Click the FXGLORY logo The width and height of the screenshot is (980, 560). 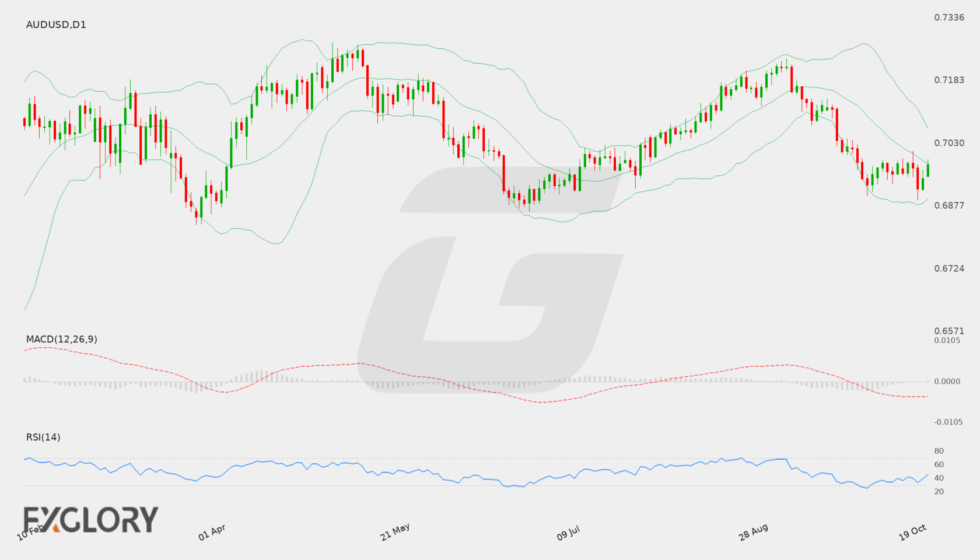tap(90, 519)
